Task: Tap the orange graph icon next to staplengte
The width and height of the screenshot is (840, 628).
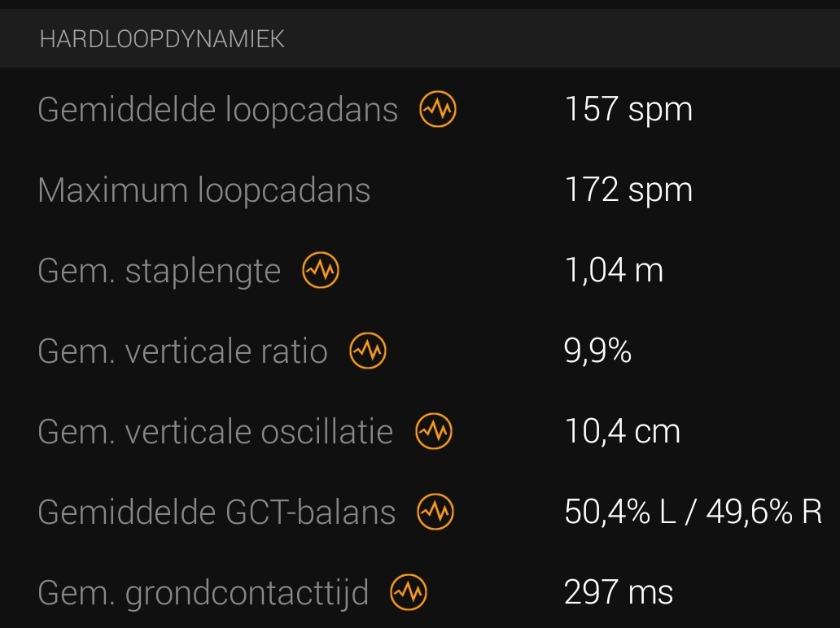Action: tap(322, 271)
